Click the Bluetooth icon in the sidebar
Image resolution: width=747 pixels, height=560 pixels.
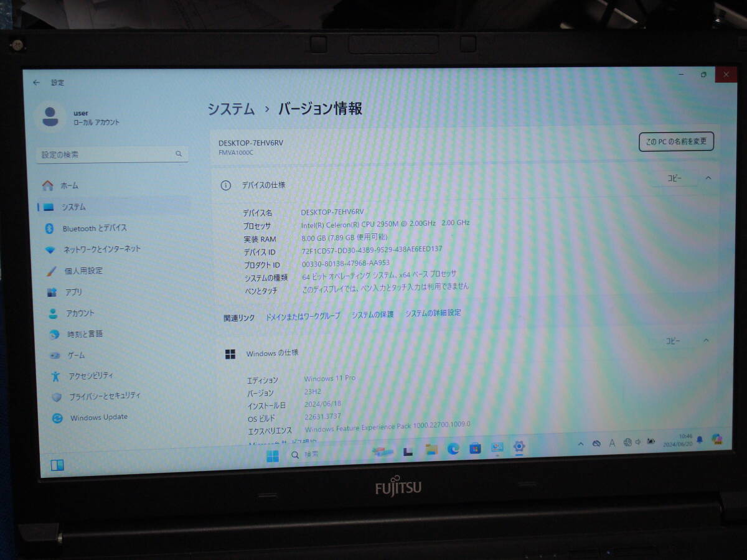pyautogui.click(x=50, y=228)
